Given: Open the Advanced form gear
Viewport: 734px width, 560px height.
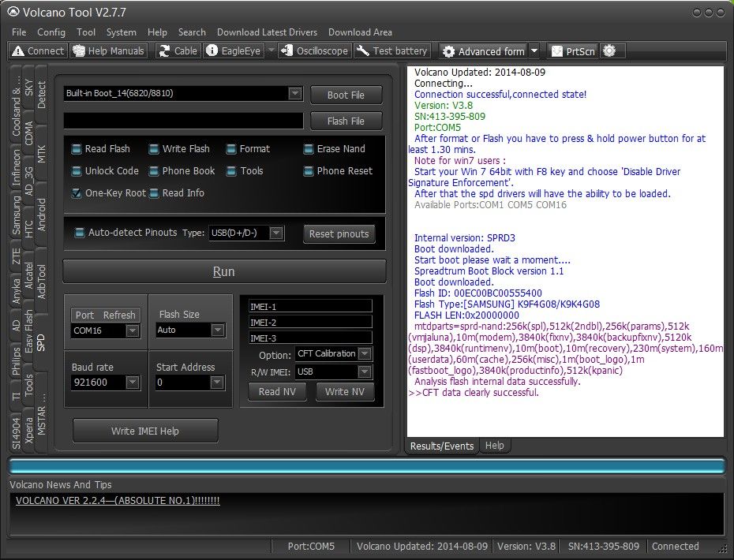Looking at the screenshot, I should 484,51.
